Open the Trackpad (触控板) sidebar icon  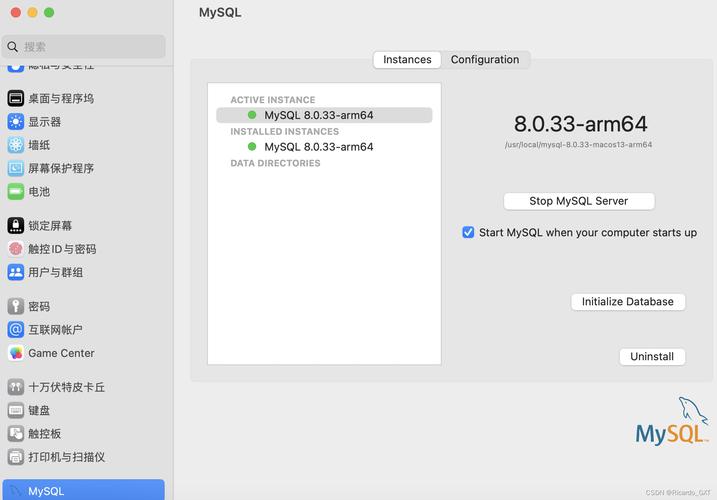pyautogui.click(x=16, y=434)
